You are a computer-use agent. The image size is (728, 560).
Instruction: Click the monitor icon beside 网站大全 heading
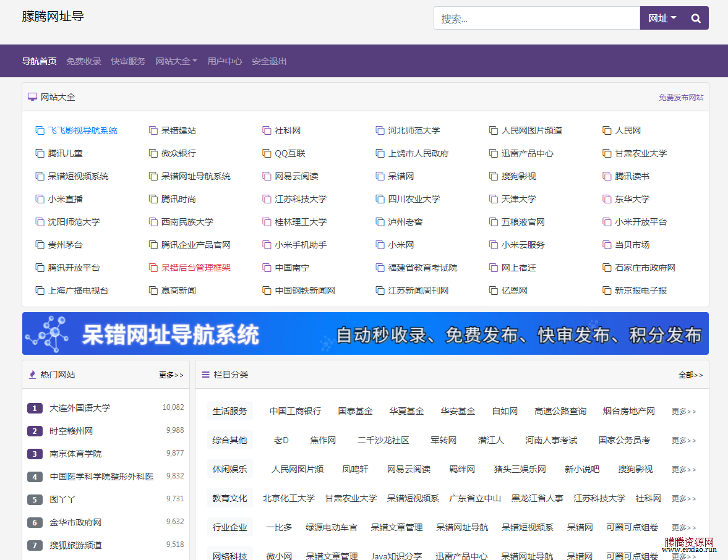point(33,97)
